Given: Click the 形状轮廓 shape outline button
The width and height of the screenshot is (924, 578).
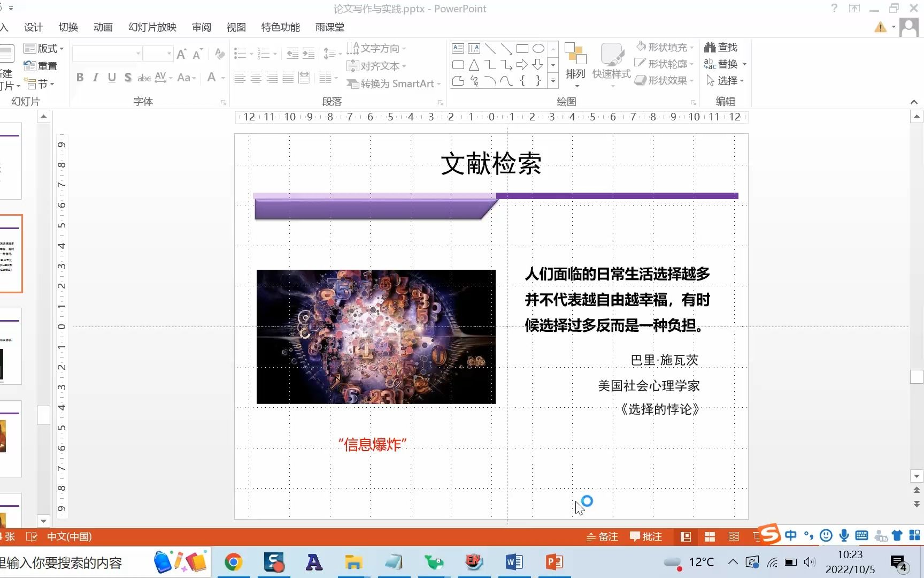Looking at the screenshot, I should coord(665,64).
